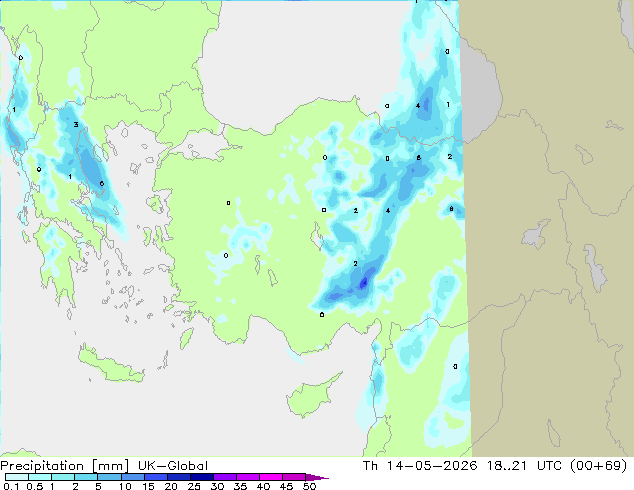Click the 15–20 mm legend color swatch
The width and height of the screenshot is (634, 490).
tap(156, 477)
